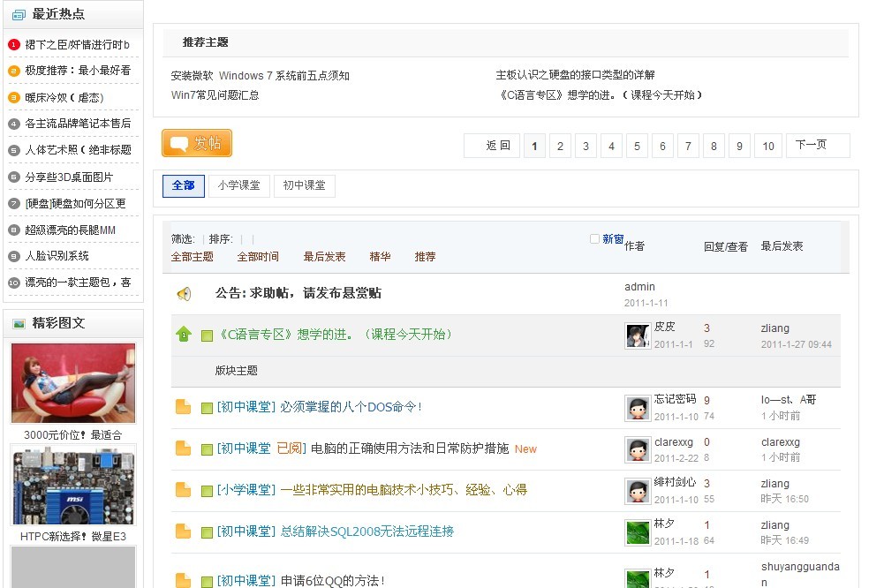Open the 全部主题 filter dropdown
Screen dimensions: 884x588
[x=192, y=257]
